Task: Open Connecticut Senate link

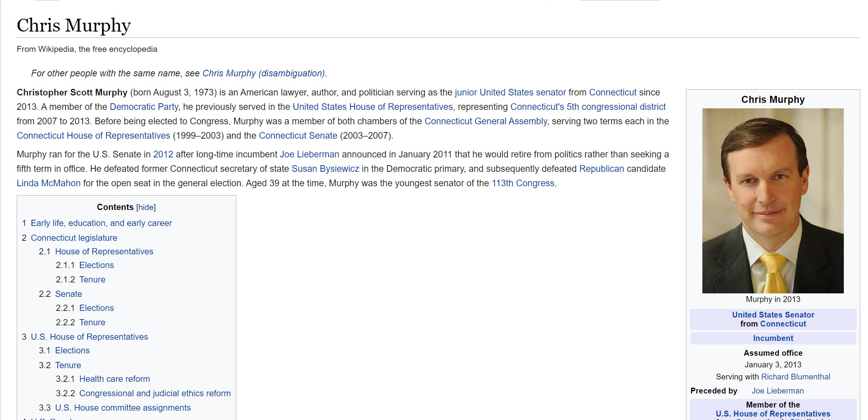Action: [x=298, y=136]
